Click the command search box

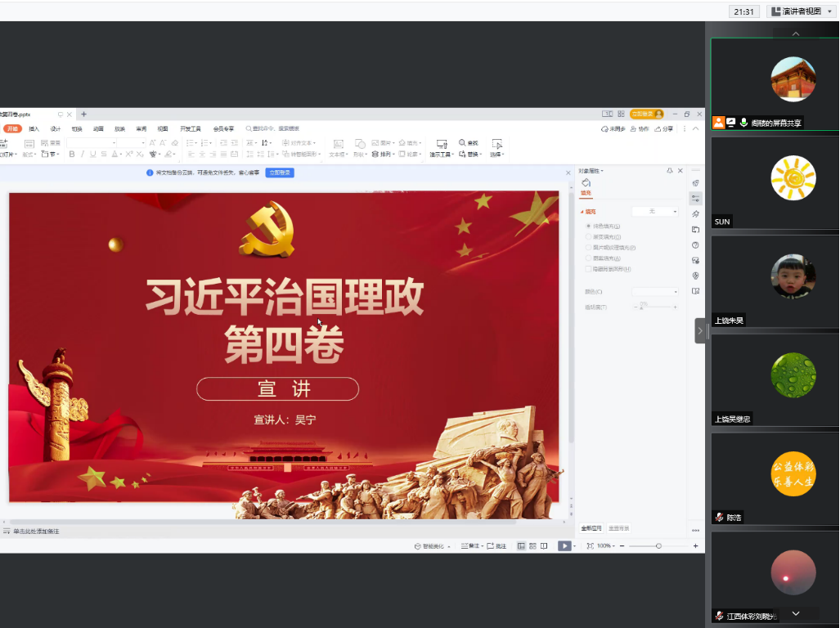(x=272, y=128)
